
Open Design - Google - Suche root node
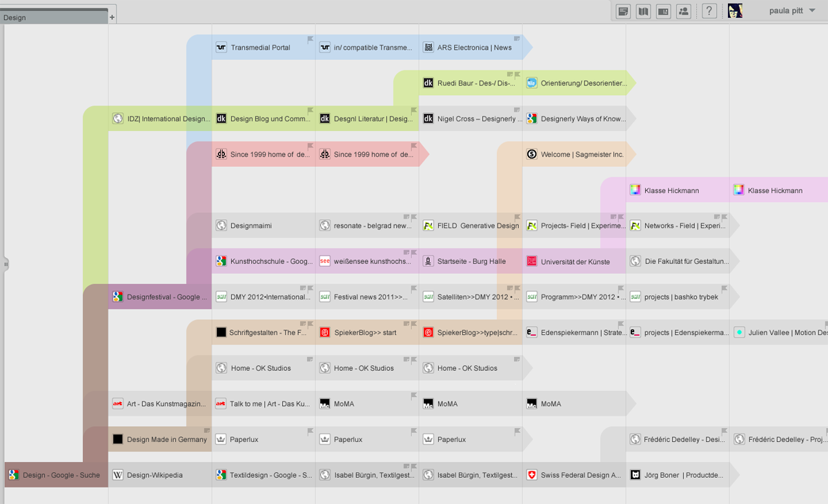[x=57, y=475]
